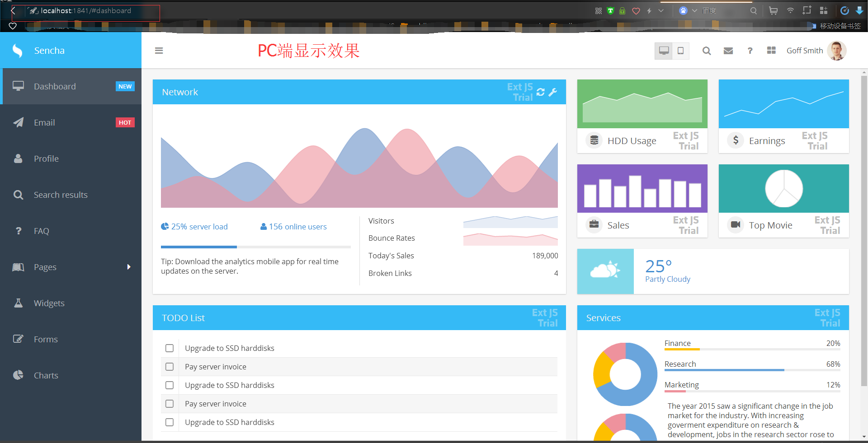Click the Broken Links row

(463, 273)
